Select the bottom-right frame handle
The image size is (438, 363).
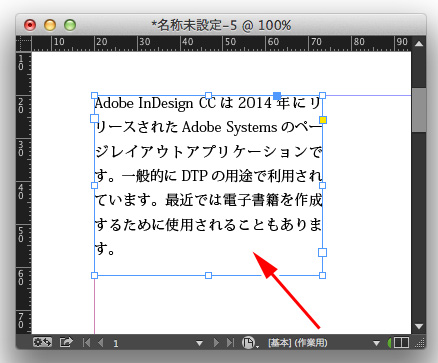(322, 275)
